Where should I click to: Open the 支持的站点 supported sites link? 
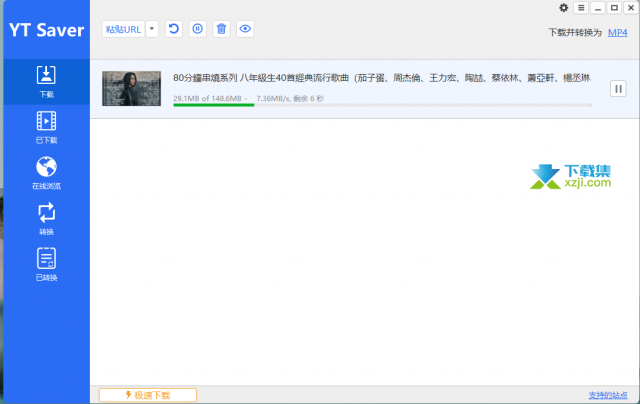pos(608,395)
